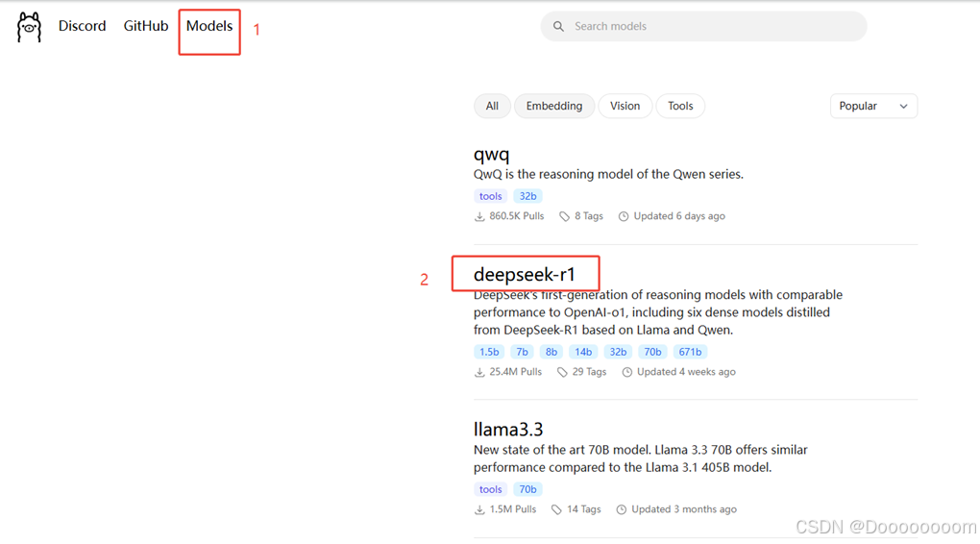This screenshot has width=980, height=544.
Task: Click the '25.4M Pulls' text
Action: click(x=516, y=371)
